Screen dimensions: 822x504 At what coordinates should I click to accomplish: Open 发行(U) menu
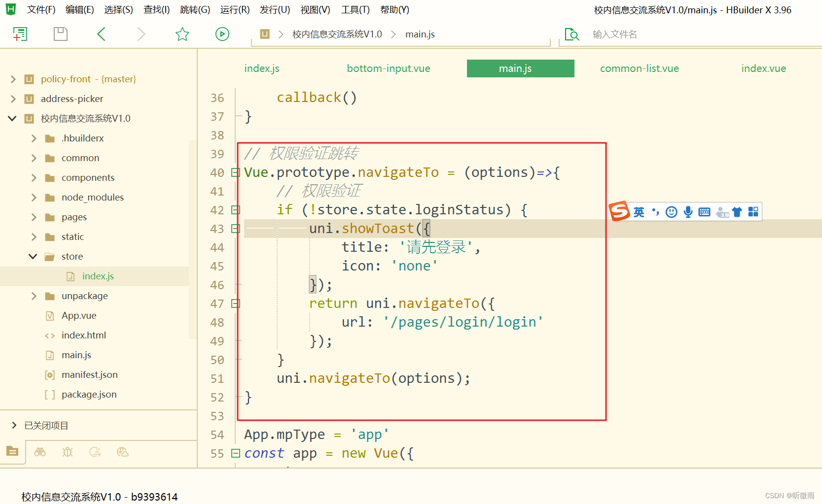[275, 10]
